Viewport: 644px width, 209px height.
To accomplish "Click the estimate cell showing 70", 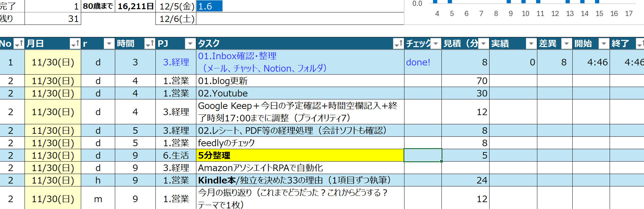I will click(x=465, y=81).
